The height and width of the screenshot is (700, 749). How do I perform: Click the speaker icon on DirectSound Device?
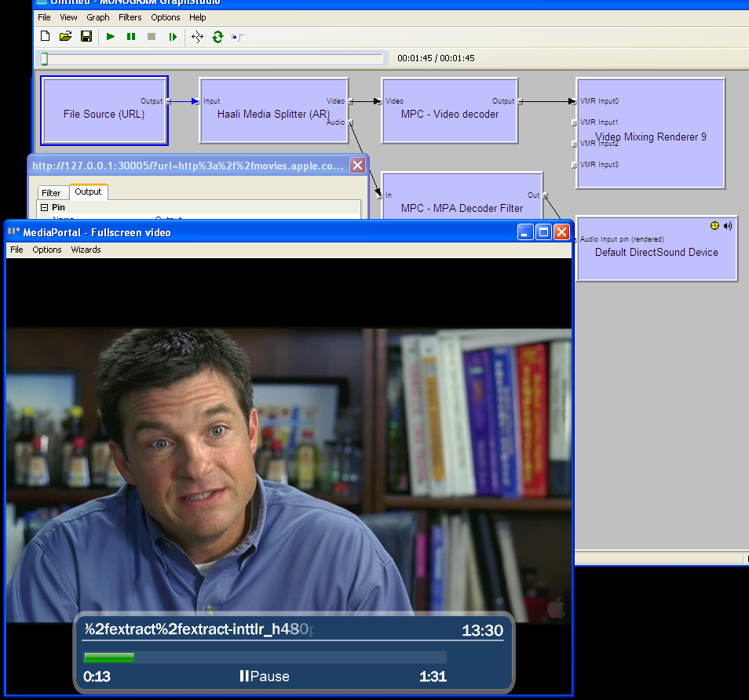pyautogui.click(x=728, y=226)
